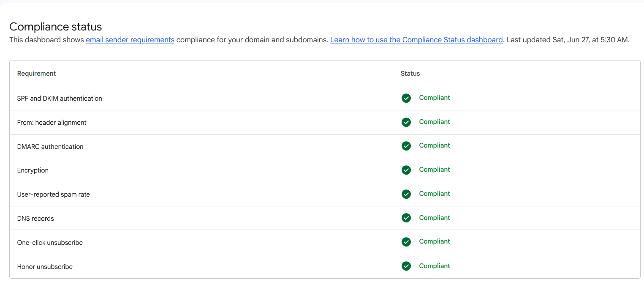
Task: Click the Compliant status for One-click unsubscribe
Action: tap(435, 241)
